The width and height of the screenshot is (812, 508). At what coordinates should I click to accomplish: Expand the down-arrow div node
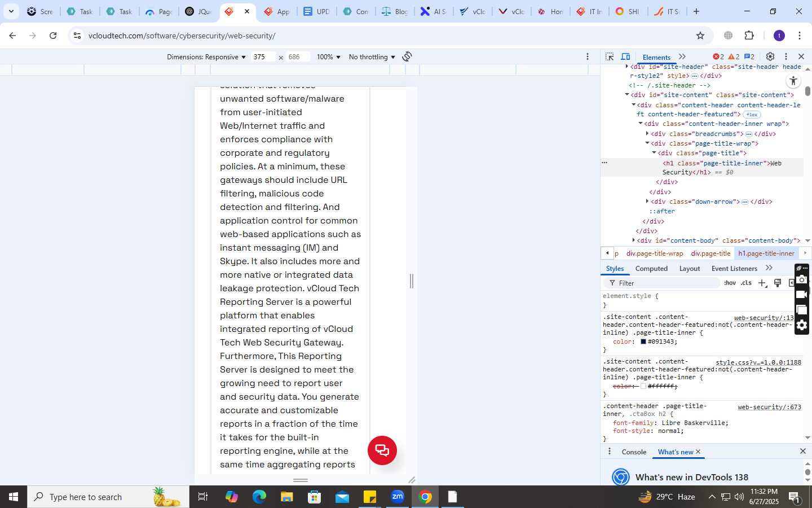[647, 202]
